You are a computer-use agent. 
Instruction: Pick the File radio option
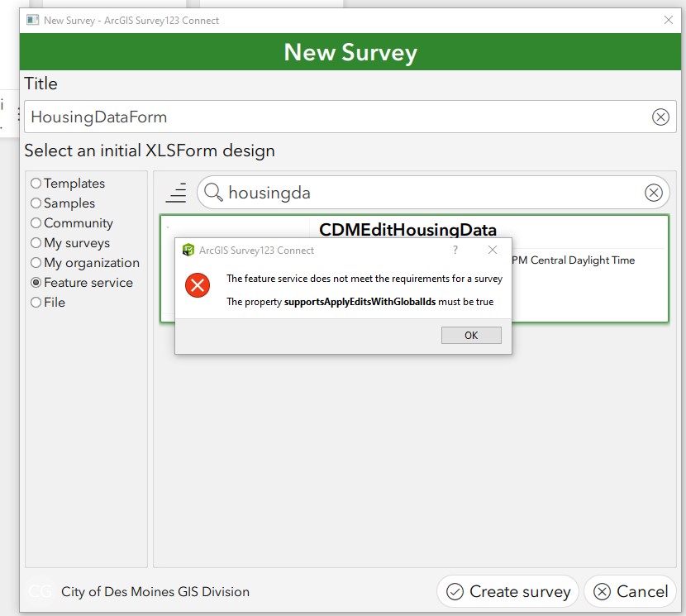pos(36,303)
